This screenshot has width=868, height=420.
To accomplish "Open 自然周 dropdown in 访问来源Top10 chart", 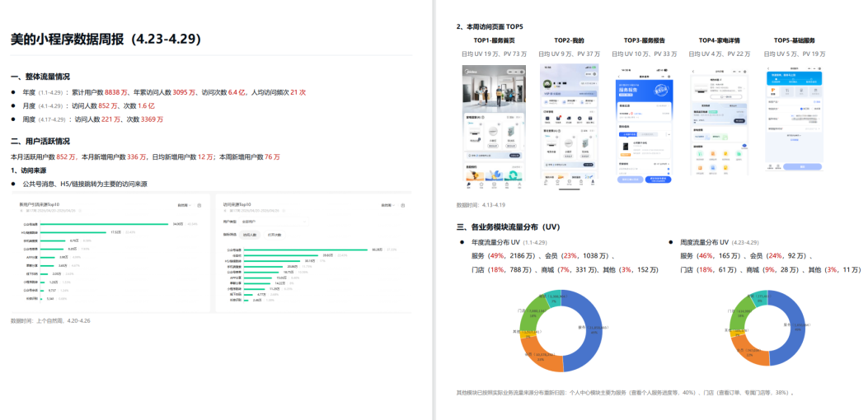I will 387,205.
